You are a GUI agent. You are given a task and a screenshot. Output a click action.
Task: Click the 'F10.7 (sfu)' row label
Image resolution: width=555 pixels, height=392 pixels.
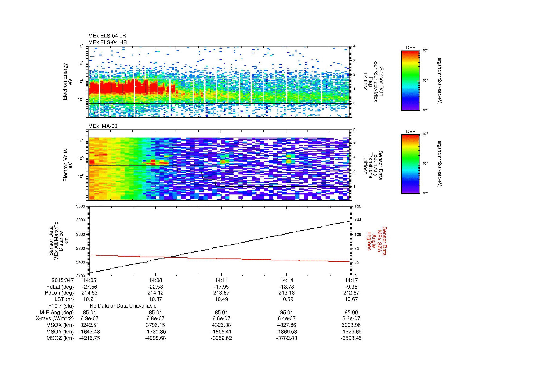61,306
